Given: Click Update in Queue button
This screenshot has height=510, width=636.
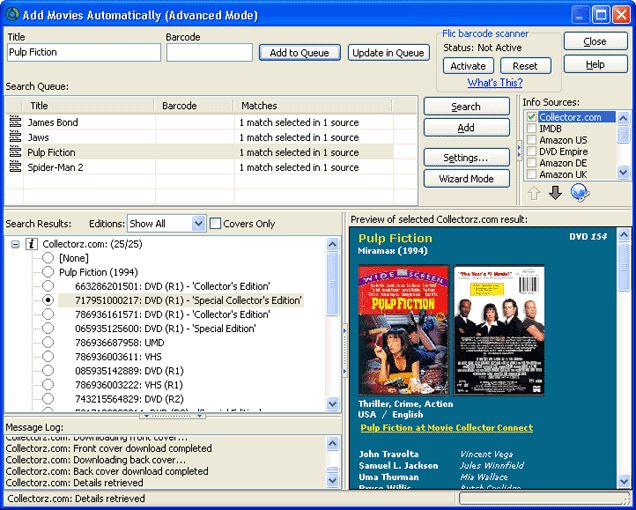Looking at the screenshot, I should pyautogui.click(x=389, y=53).
